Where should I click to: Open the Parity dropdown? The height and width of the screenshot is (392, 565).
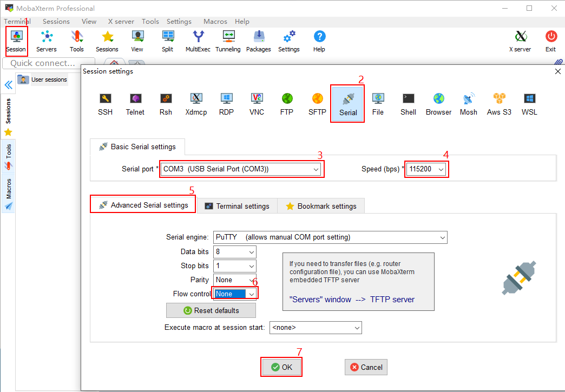[x=234, y=280]
